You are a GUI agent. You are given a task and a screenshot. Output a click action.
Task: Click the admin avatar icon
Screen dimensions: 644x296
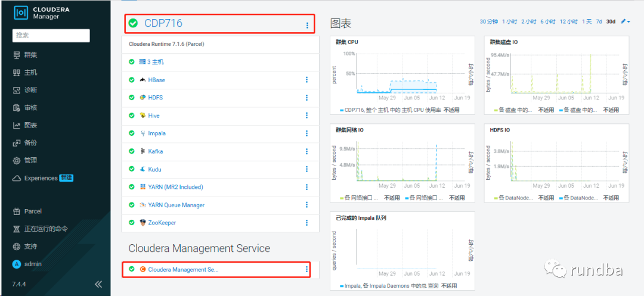(x=17, y=264)
